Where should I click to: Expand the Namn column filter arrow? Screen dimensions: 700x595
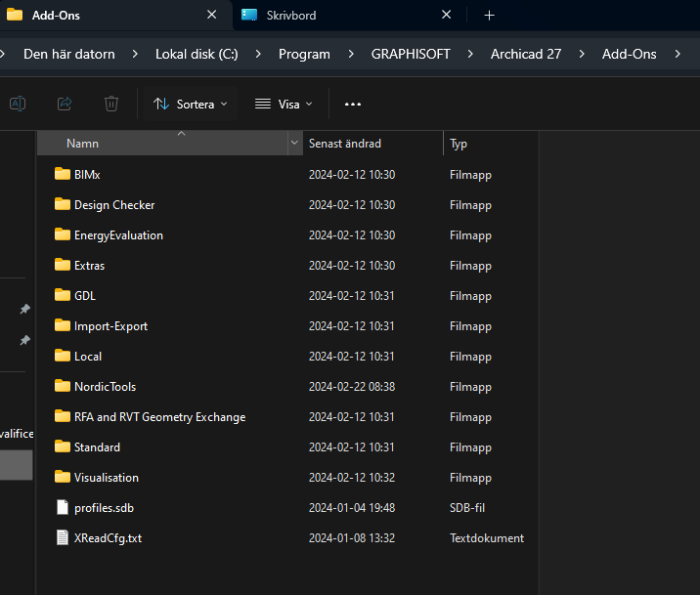pos(294,144)
